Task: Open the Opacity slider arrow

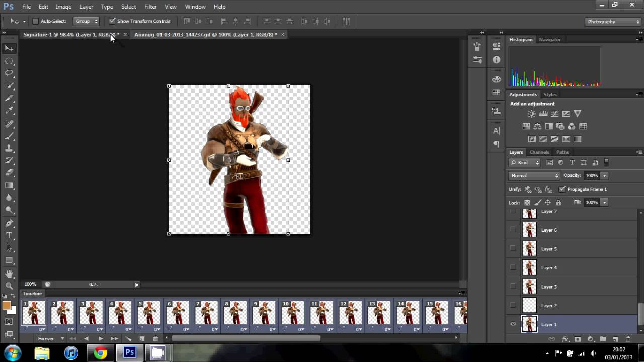Action: (604, 176)
